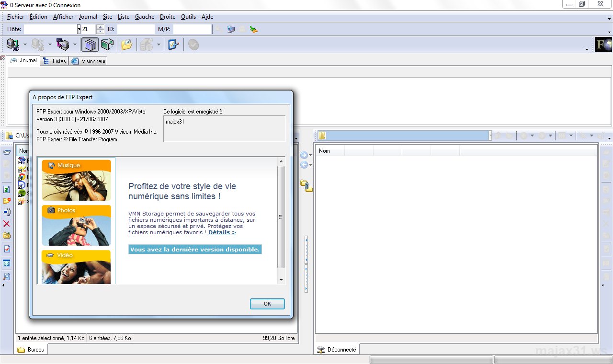This screenshot has height=364, width=613.
Task: Connect using the URL connect icon
Action: 63,44
